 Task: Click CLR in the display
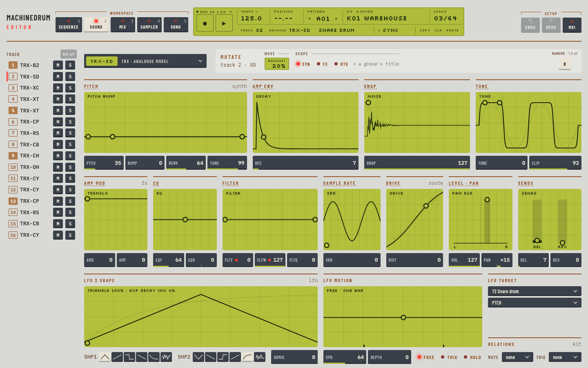[x=438, y=31]
